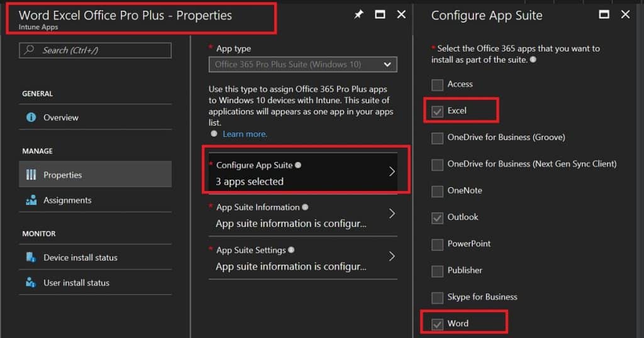The width and height of the screenshot is (644, 338).
Task: Expand App Suite Settings chevron
Action: coord(392,256)
